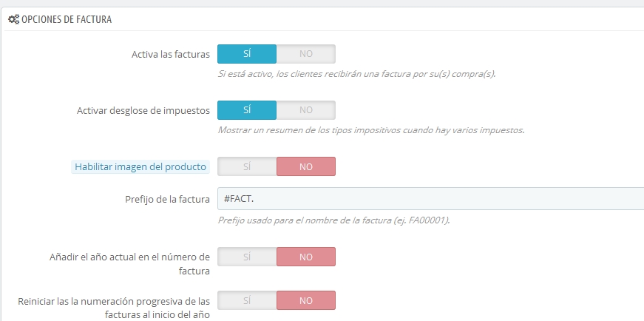Viewport: 644px width, 321px height.
Task: Select NO for restarting invoice numbering yearly
Action: click(306, 301)
